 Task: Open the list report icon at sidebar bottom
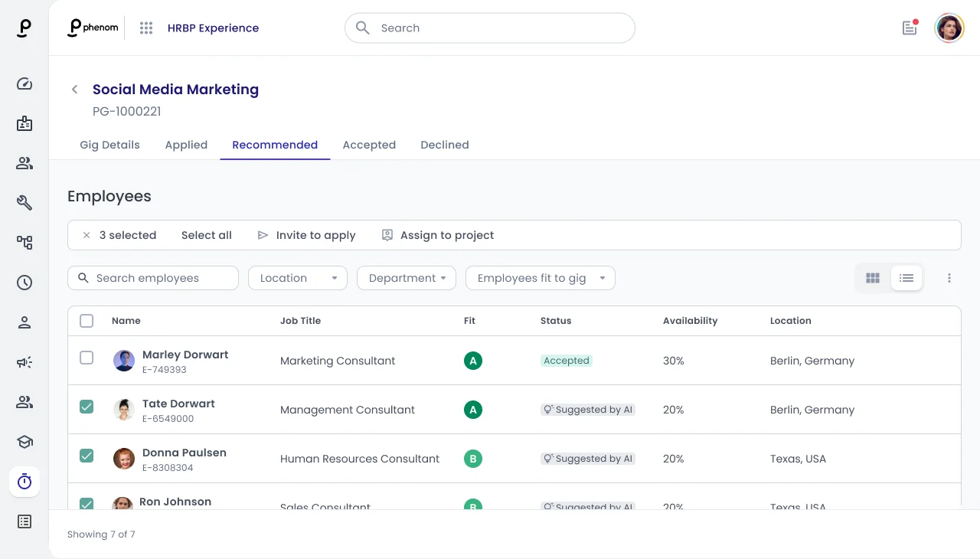coord(24,521)
